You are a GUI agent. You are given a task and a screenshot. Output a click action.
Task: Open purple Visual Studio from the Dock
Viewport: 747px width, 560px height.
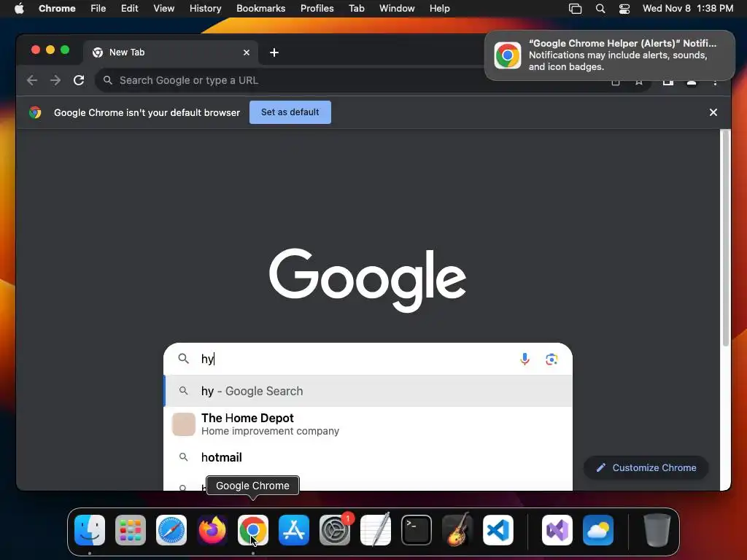tap(557, 530)
